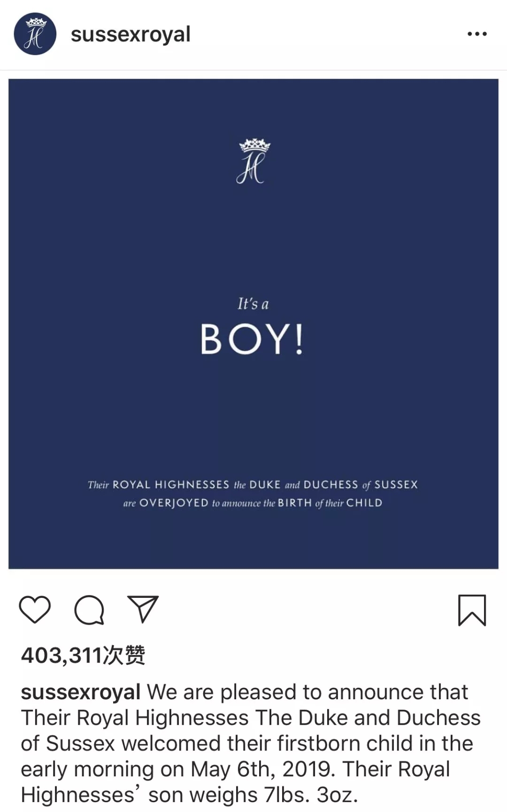Open sussexroyal profile avatar

(x=35, y=34)
